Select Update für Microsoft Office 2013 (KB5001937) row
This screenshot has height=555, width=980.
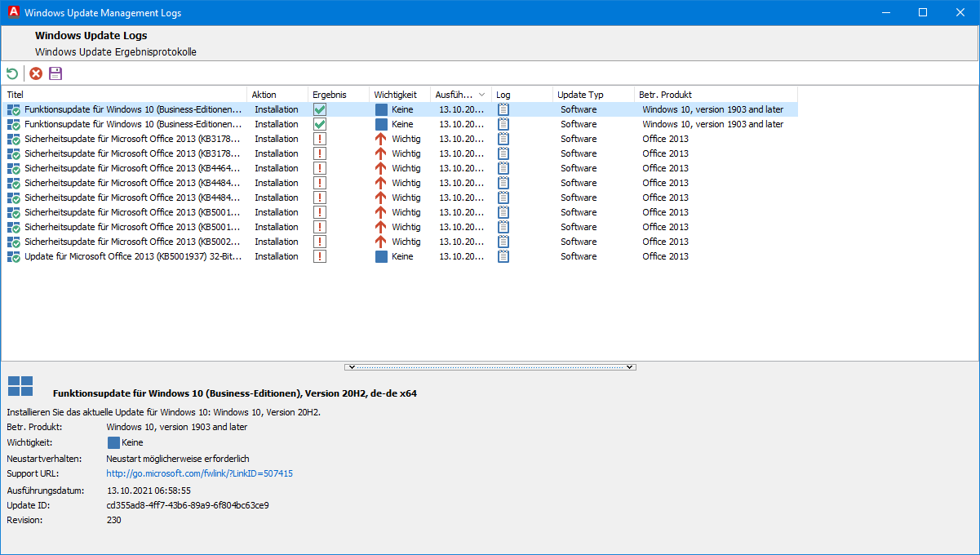(x=399, y=256)
